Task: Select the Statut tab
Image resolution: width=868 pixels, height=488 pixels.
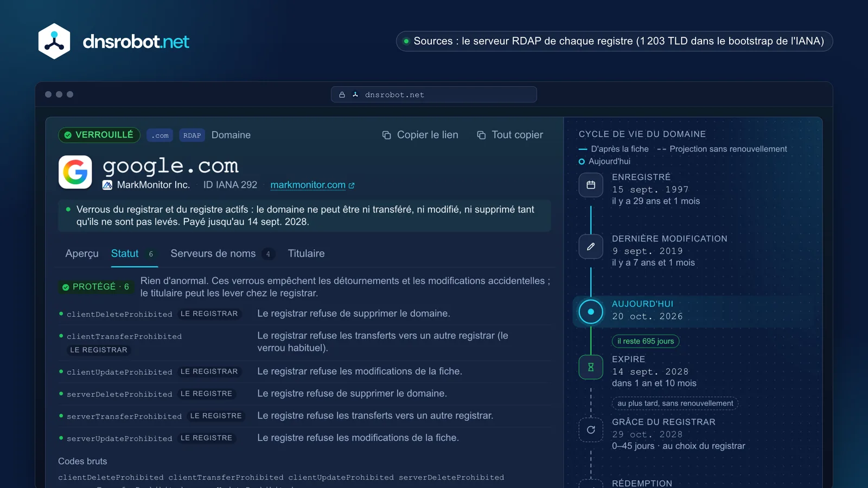Action: tap(134, 254)
